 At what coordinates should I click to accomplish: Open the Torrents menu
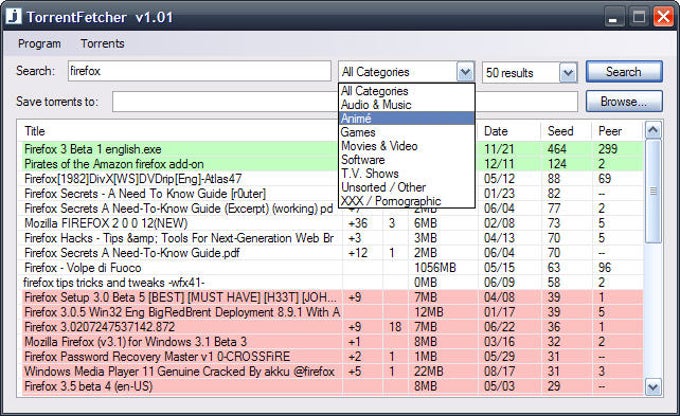click(102, 43)
